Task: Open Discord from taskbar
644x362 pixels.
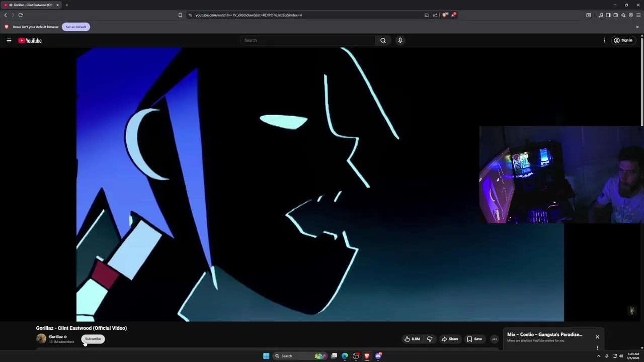Action: [x=378, y=356]
